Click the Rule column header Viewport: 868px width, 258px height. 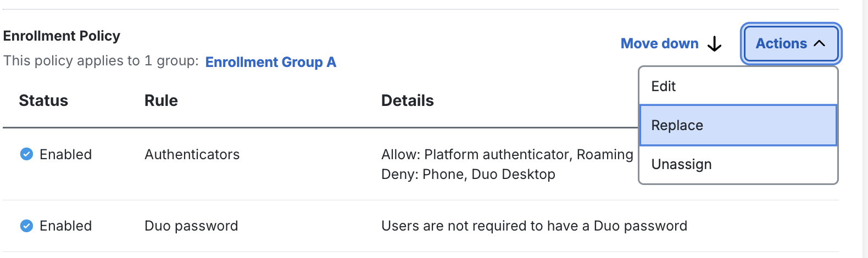pyautogui.click(x=161, y=100)
